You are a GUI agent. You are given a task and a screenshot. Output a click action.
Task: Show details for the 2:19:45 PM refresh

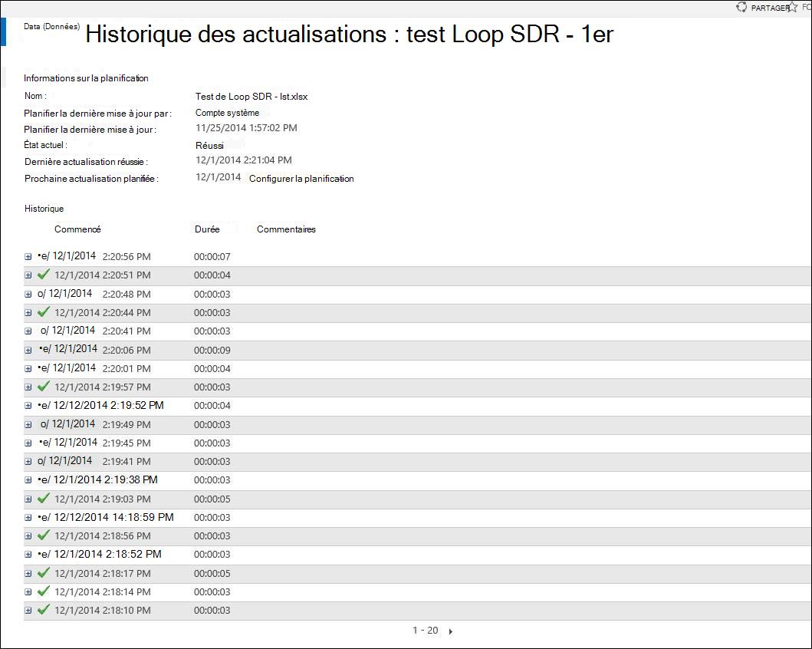(x=28, y=443)
